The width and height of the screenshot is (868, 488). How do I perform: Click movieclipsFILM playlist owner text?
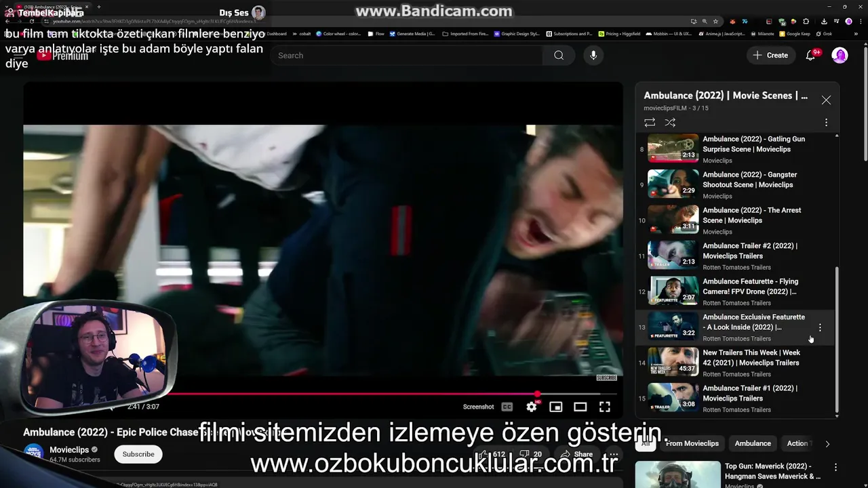coord(665,108)
